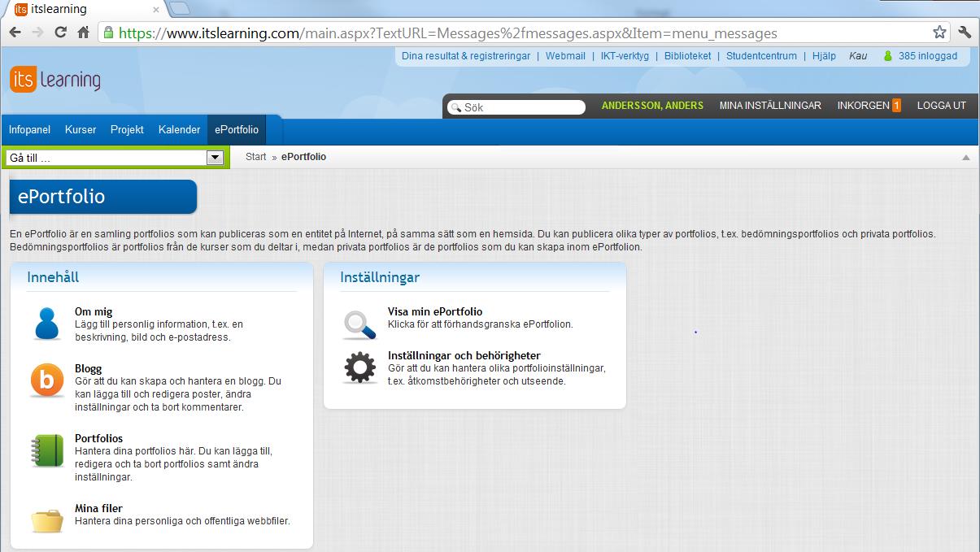Viewport: 980px width, 552px height.
Task: Reload the page
Action: tap(60, 33)
